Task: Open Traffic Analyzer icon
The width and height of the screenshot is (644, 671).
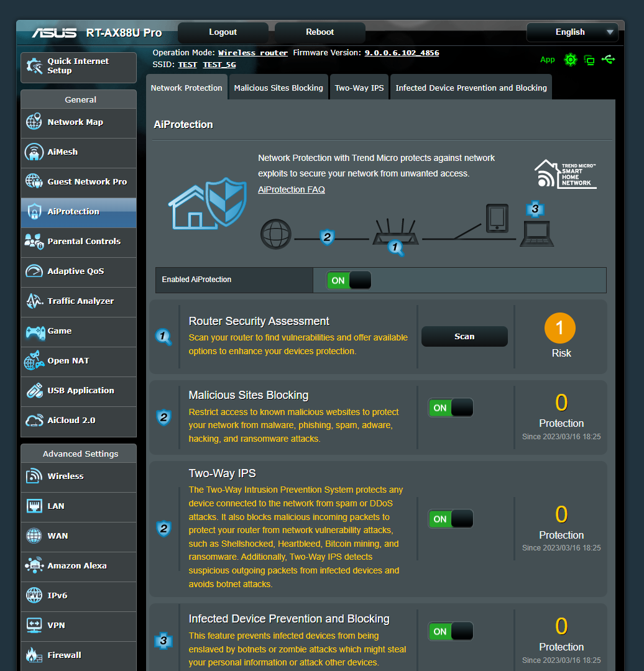Action: tap(34, 301)
